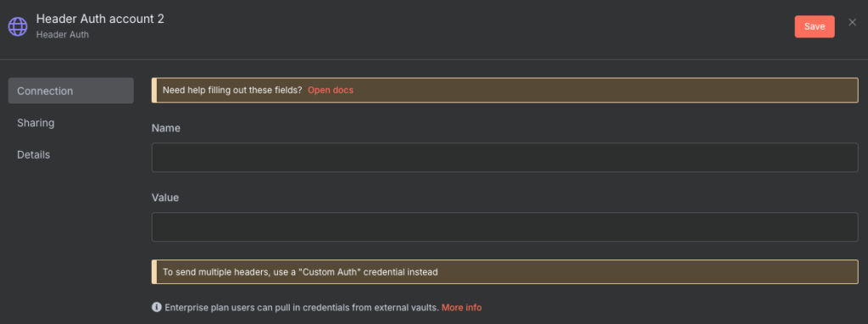Click the title Header Auth account 2
The image size is (868, 324).
pyautogui.click(x=100, y=19)
